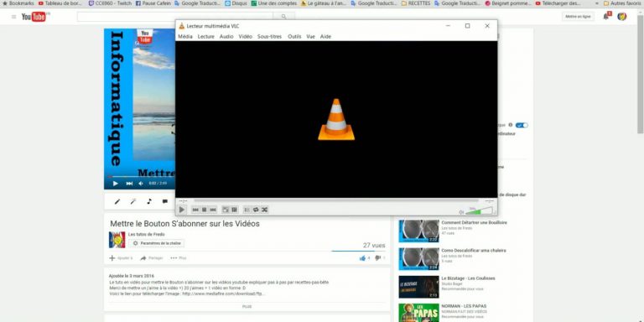The image size is (644, 322).
Task: Open the YouTube annotations speech bubble
Action: (x=164, y=201)
